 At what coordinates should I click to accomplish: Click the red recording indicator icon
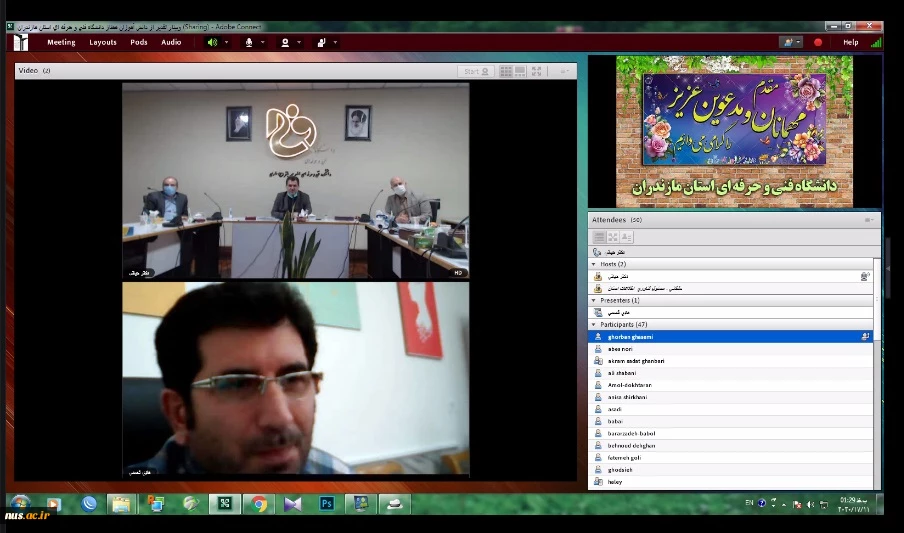[x=818, y=42]
